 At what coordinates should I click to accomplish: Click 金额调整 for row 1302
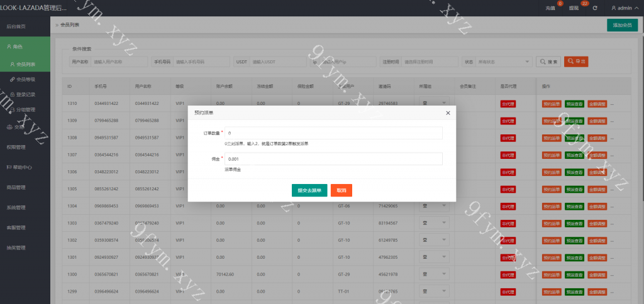[x=597, y=241]
